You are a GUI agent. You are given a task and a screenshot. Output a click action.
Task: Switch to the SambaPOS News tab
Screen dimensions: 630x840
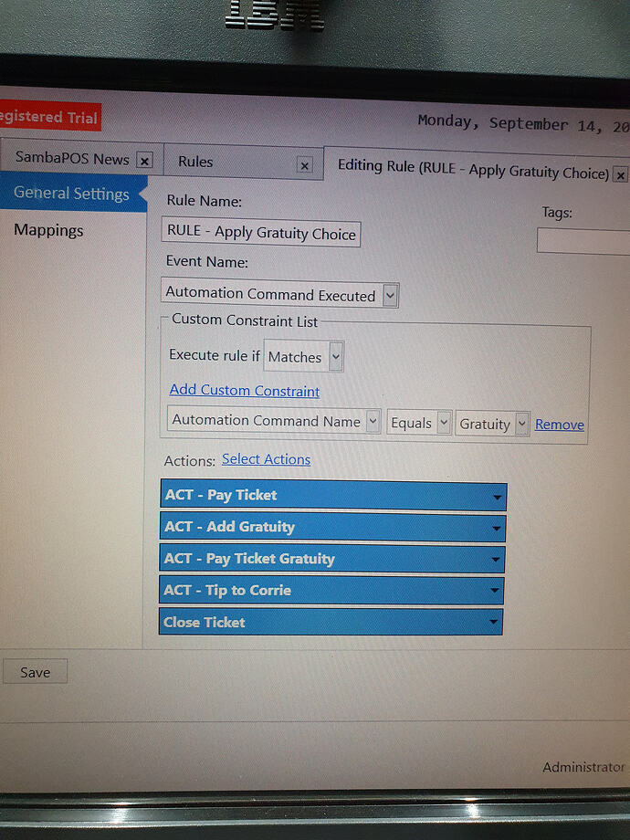(x=72, y=159)
